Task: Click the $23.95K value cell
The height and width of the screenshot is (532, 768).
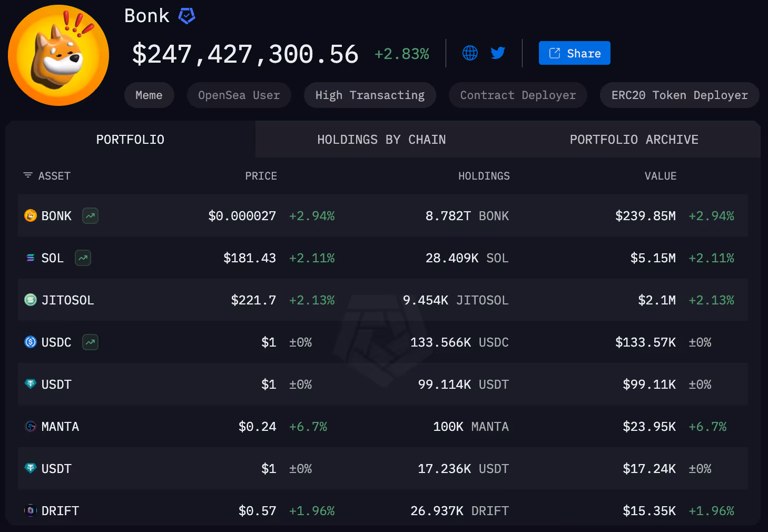Action: coord(649,427)
